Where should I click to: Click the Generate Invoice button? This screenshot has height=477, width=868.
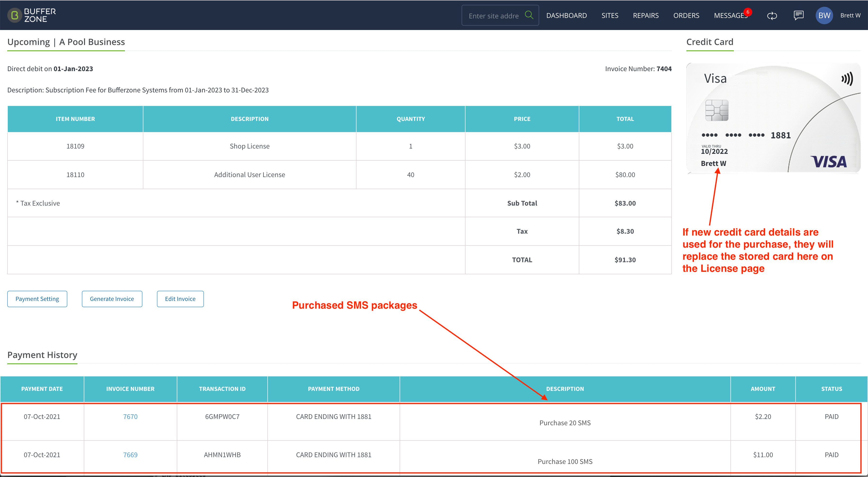point(112,298)
